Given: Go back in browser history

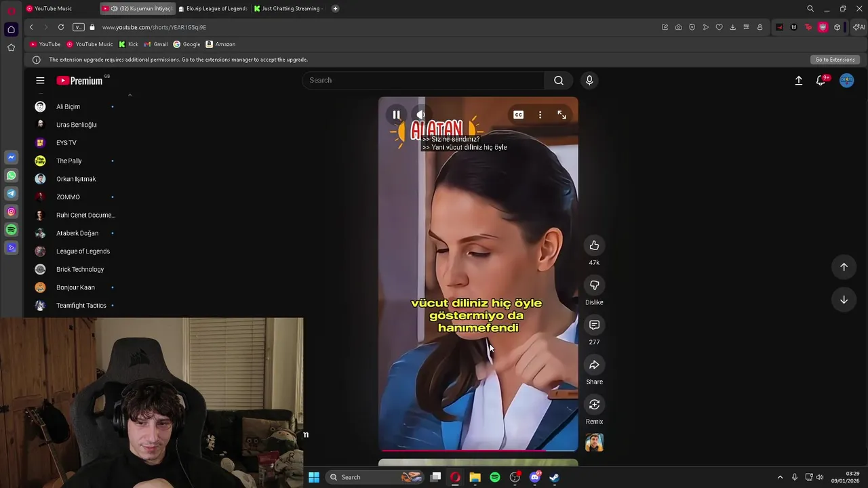Looking at the screenshot, I should (x=31, y=27).
